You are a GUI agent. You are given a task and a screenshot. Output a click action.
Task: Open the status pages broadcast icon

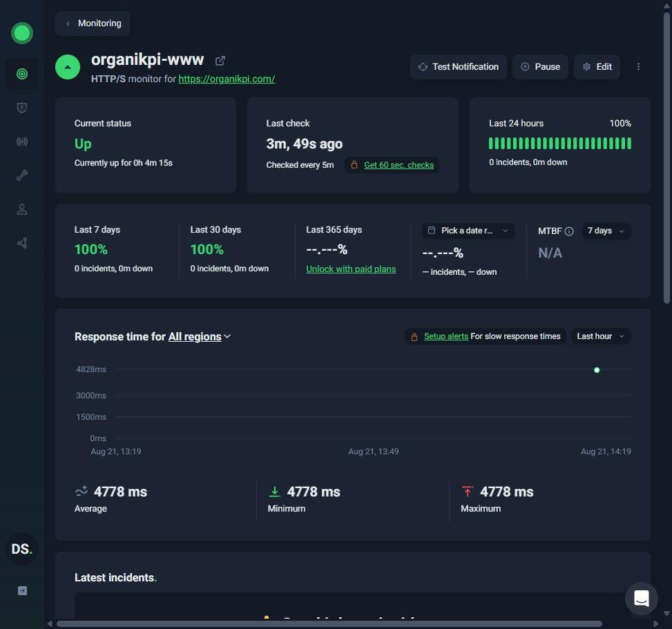(x=22, y=142)
